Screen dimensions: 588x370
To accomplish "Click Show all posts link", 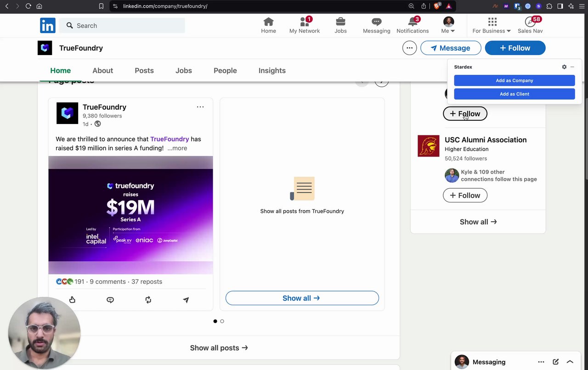I will click(219, 348).
